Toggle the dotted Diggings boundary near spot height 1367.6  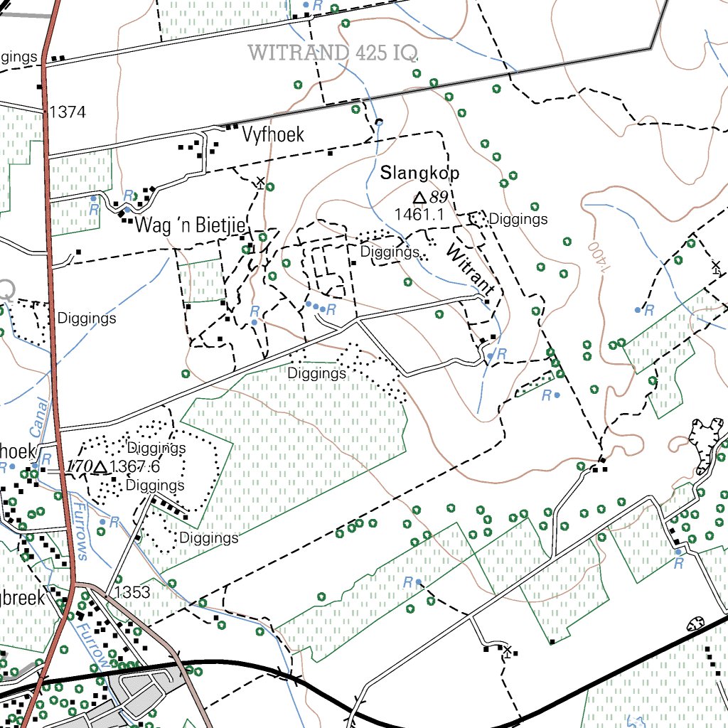(156, 448)
